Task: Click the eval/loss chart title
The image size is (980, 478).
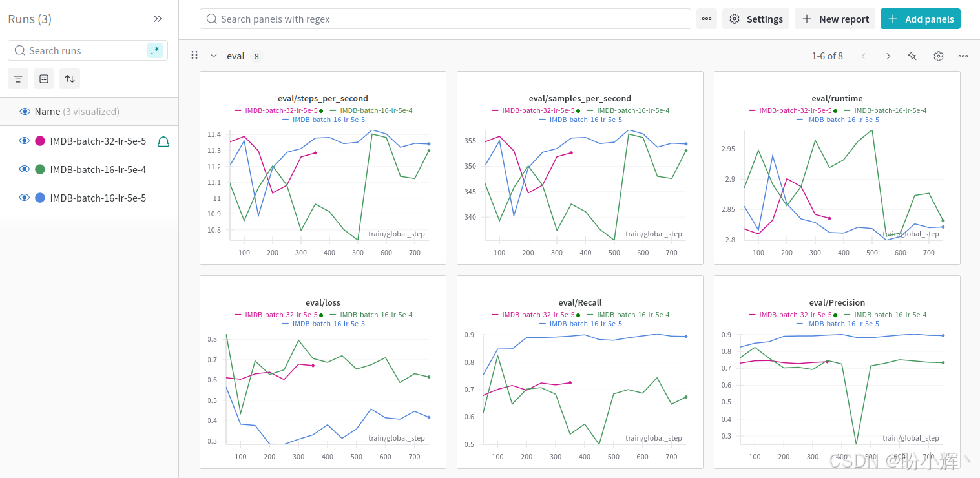Action: point(323,302)
